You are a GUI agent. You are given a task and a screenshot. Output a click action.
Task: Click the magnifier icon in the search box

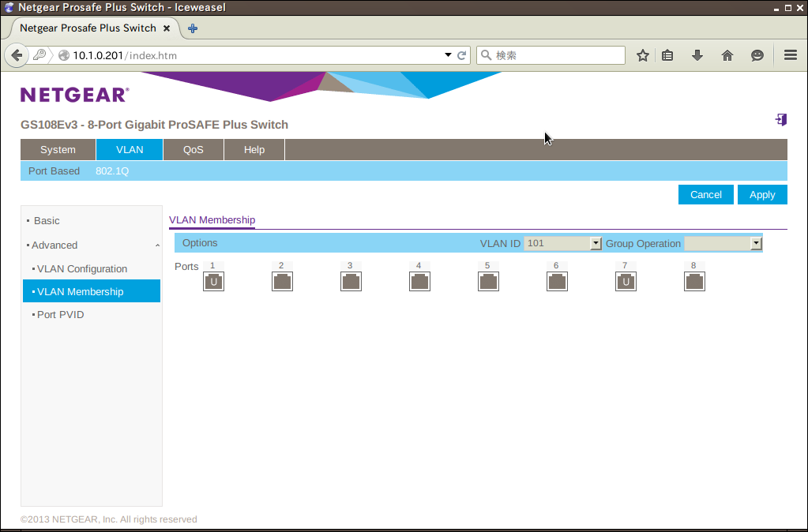(486, 55)
